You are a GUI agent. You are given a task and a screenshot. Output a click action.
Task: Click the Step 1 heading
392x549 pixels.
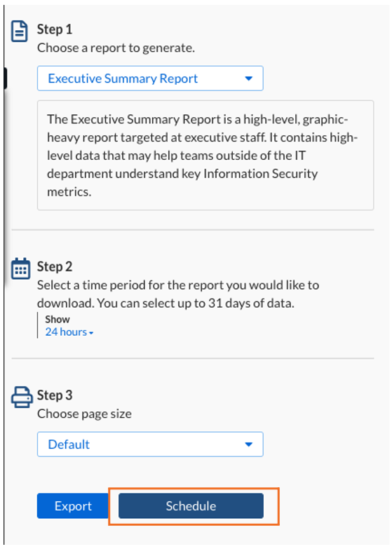pos(55,29)
